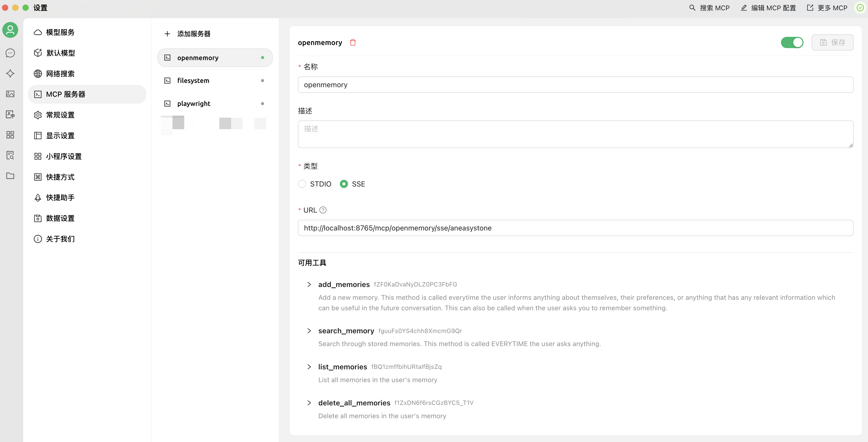Click the delete trash icon next to openmemory
This screenshot has height=442, width=868.
click(x=353, y=42)
